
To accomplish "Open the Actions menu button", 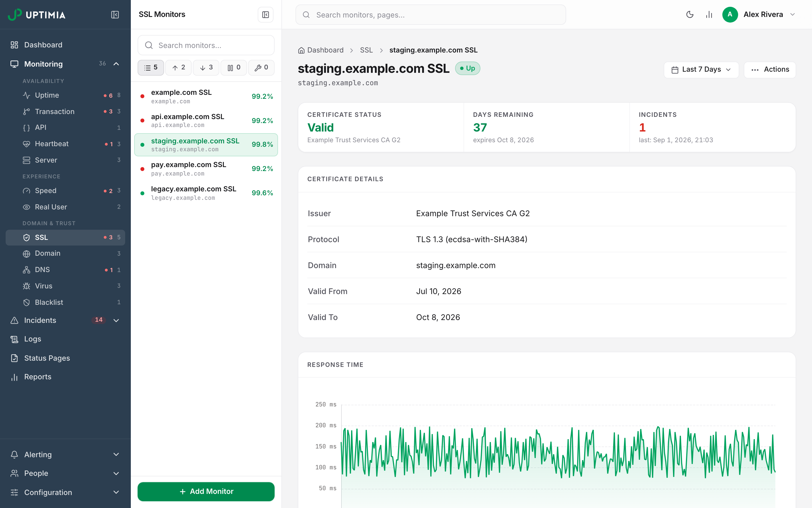I will point(770,69).
